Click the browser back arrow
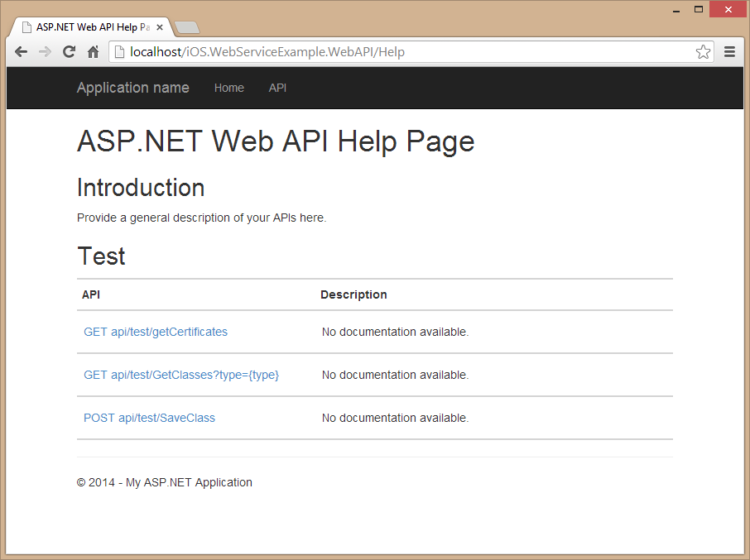Screen dimensions: 750x560 (21, 51)
